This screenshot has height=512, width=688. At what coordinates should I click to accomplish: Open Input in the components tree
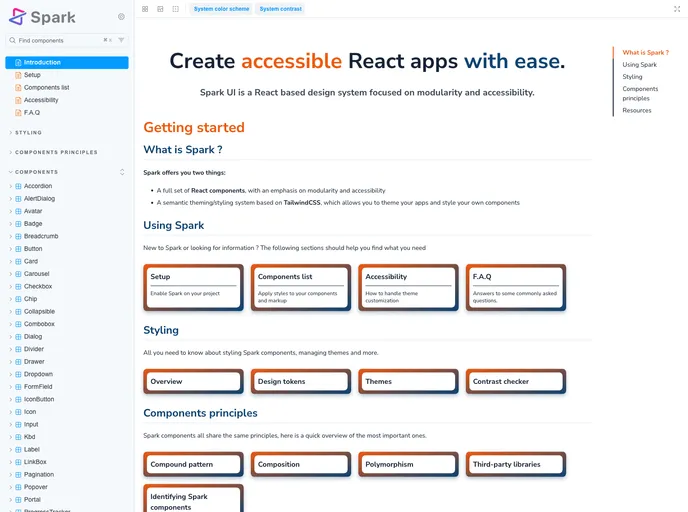coord(31,424)
